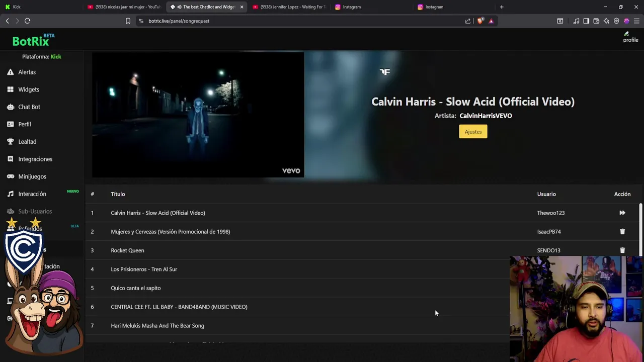Open the browser hamburger menu
644x362 pixels.
click(636, 21)
